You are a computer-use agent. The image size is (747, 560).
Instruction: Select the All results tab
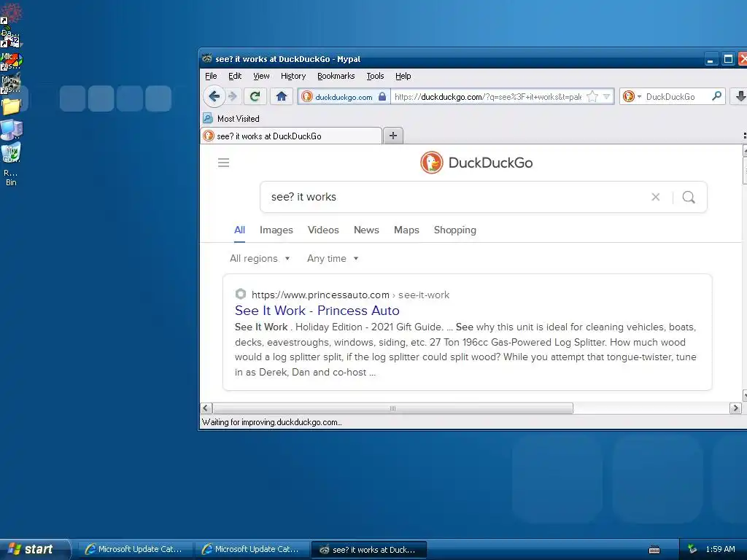coord(239,230)
